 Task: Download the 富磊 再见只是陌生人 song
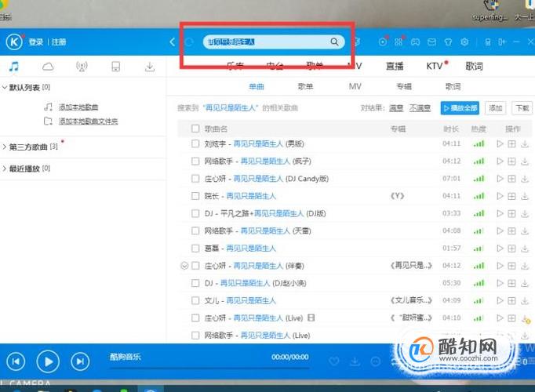pos(525,249)
